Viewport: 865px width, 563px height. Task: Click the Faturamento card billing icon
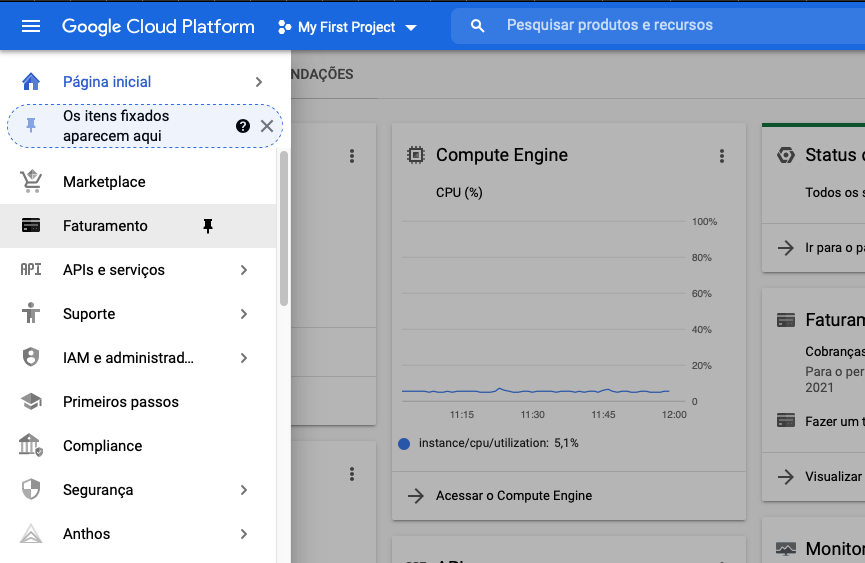click(786, 320)
